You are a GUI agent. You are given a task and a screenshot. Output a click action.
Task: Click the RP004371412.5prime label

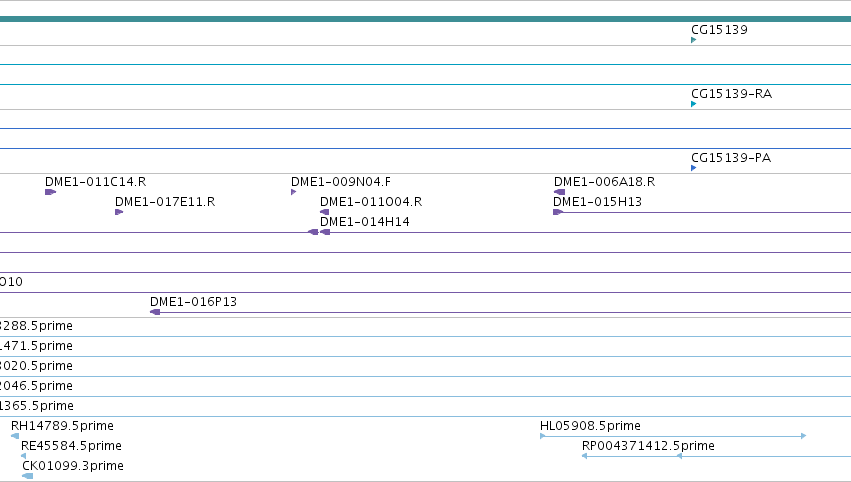pyautogui.click(x=648, y=446)
